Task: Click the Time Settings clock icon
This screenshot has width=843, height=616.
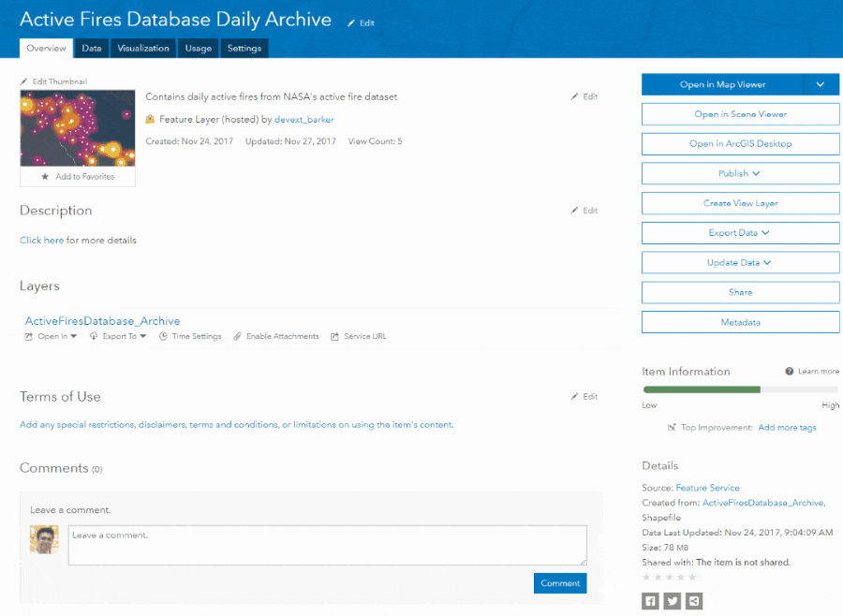Action: click(x=163, y=337)
